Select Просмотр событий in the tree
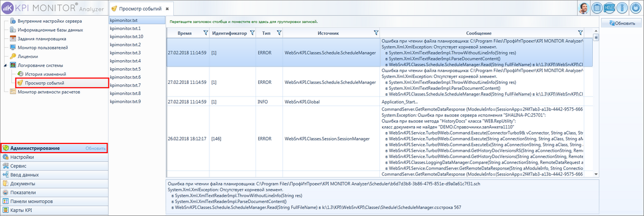Image resolution: width=644 pixels, height=216 pixels. [x=45, y=83]
